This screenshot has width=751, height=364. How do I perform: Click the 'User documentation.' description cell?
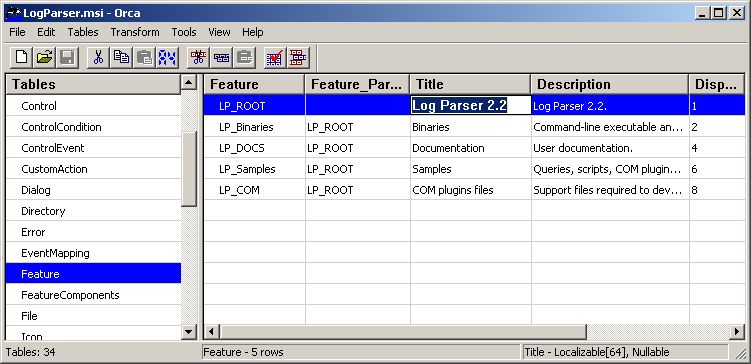[x=610, y=148]
